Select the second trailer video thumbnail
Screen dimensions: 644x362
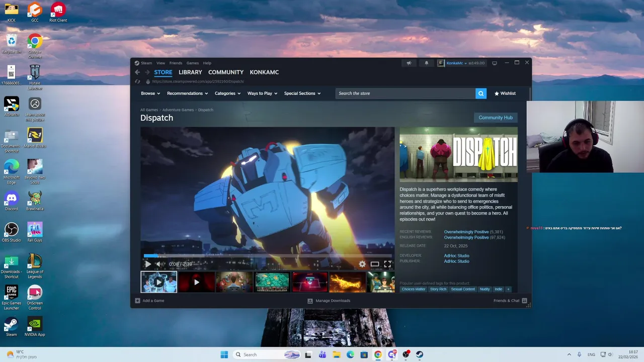pyautogui.click(x=197, y=282)
